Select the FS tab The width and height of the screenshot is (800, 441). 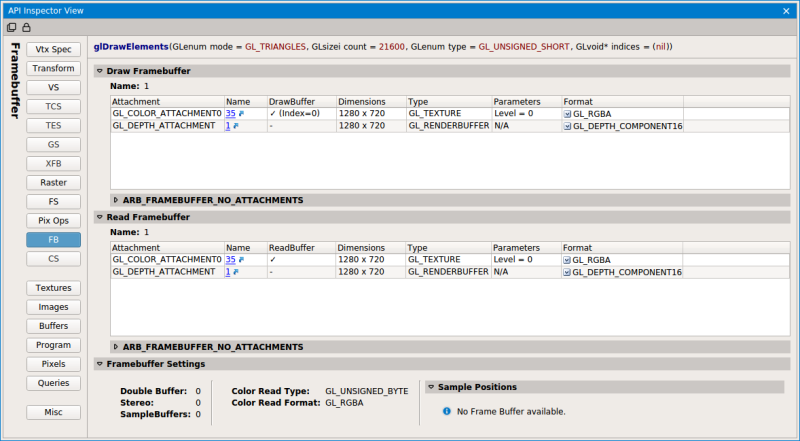(54, 202)
